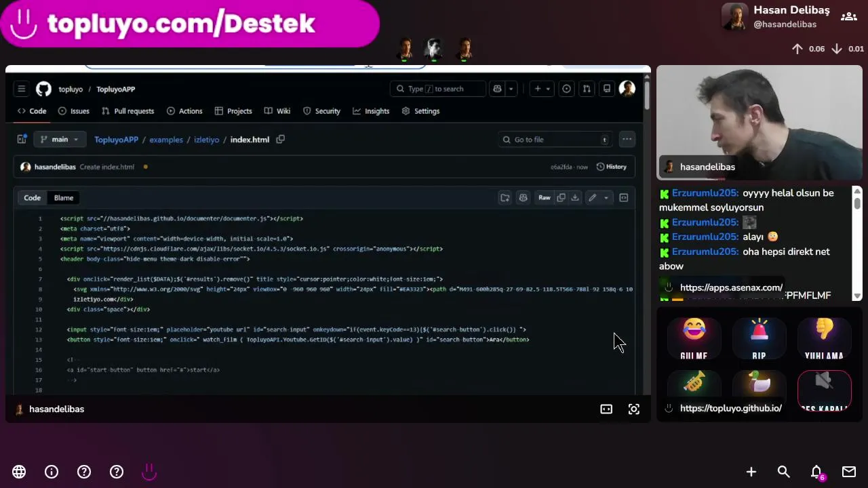Open GitHub Copilot chat icon in header
Viewport: 868px width, 488px height.
point(497,89)
